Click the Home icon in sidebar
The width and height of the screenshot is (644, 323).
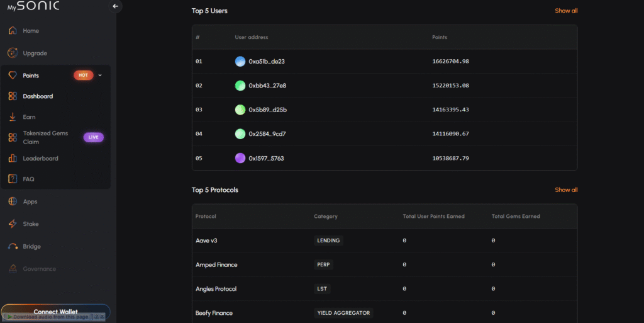tap(13, 31)
